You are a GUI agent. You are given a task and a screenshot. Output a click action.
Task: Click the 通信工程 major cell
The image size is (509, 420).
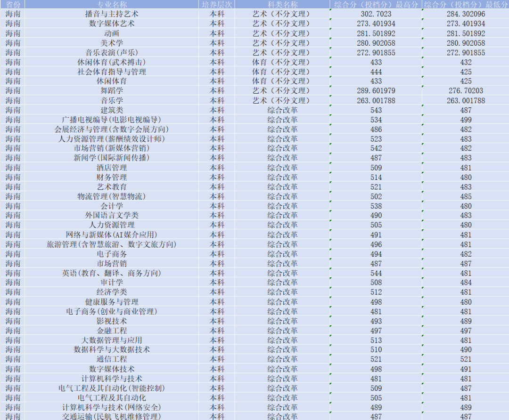point(112,359)
